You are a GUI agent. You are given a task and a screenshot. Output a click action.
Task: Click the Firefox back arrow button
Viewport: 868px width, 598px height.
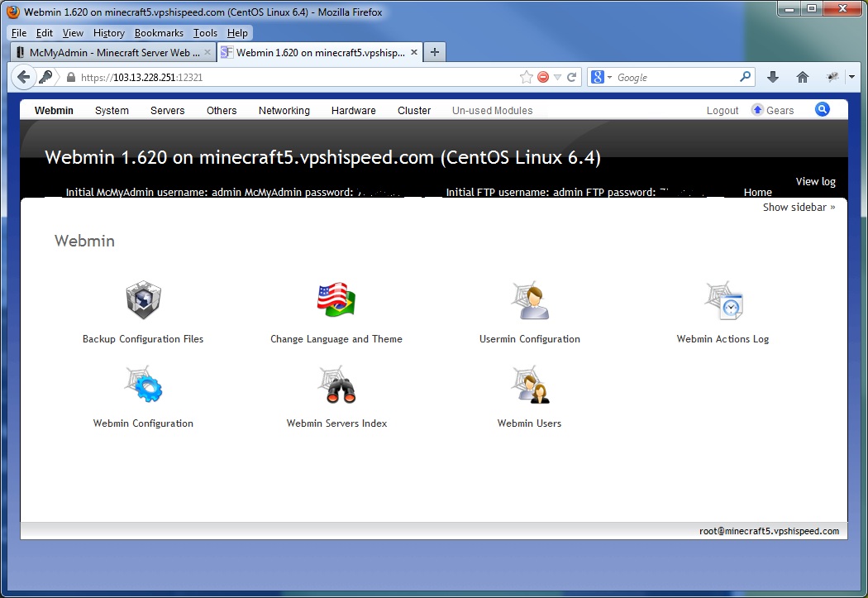(23, 77)
